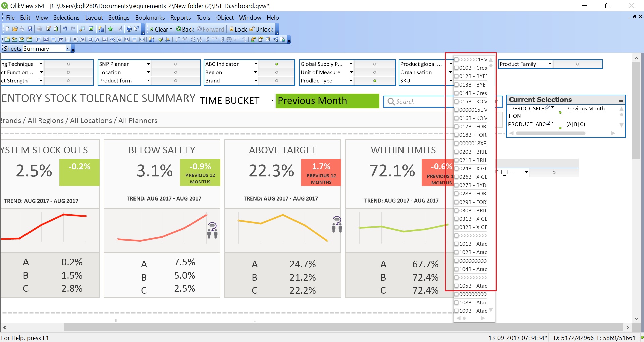Expand the ABC Indicator dropdown
This screenshot has width=644, height=342.
coord(256,64)
